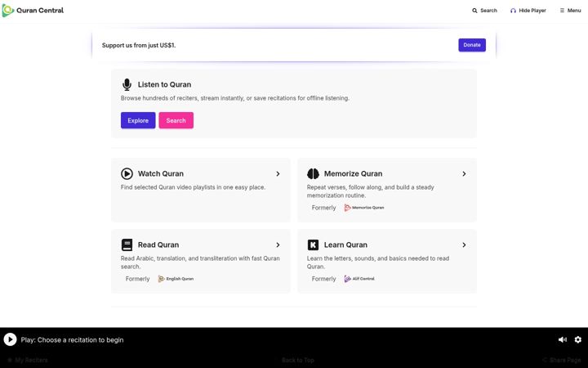
Task: Toggle Hide Player in header
Action: click(528, 11)
